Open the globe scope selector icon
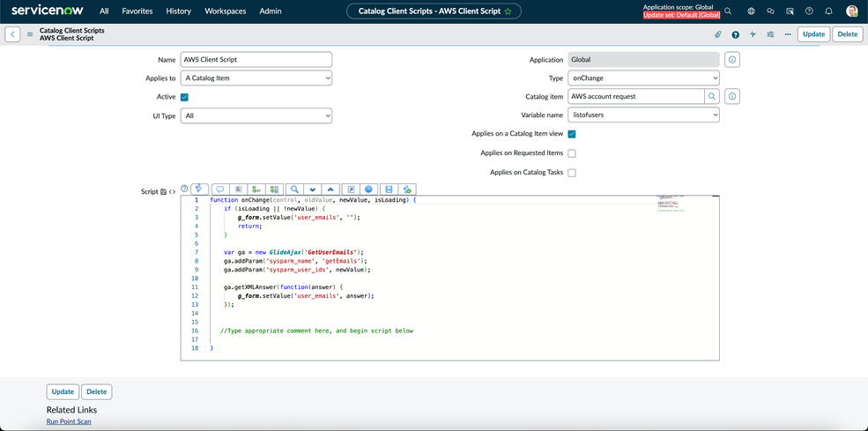Viewport: 868px width, 431px height. coord(751,11)
